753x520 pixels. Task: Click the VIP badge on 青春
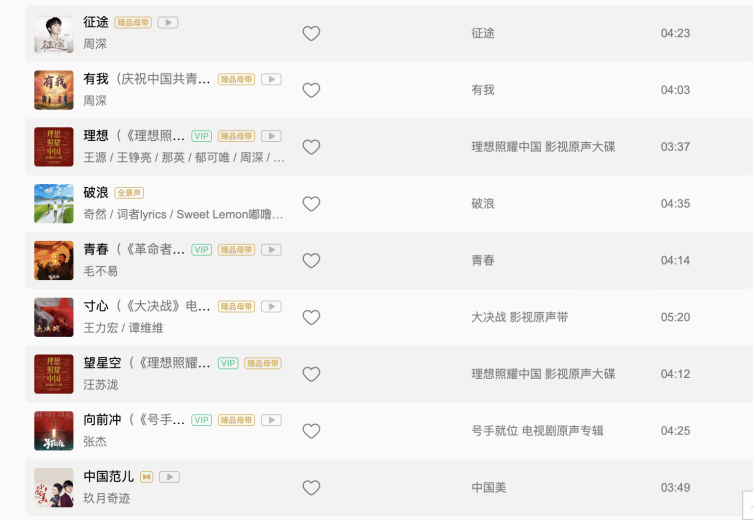202,250
